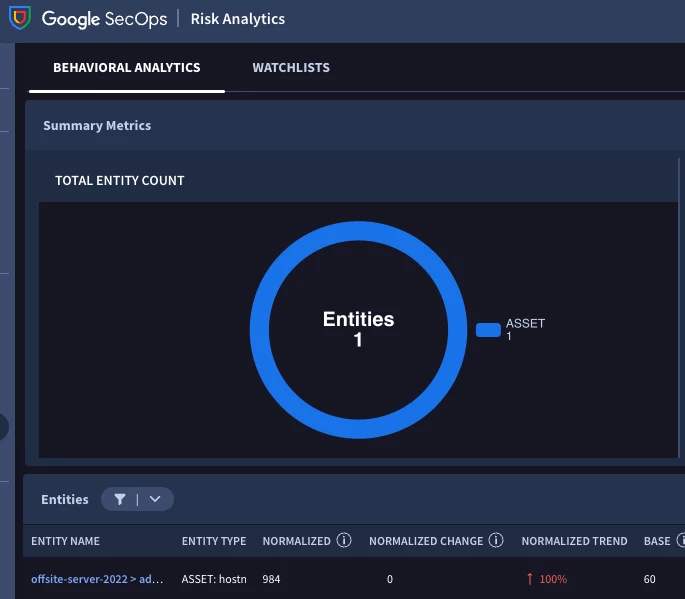
Task: Click the ASSET legend color swatch
Action: pos(488,329)
